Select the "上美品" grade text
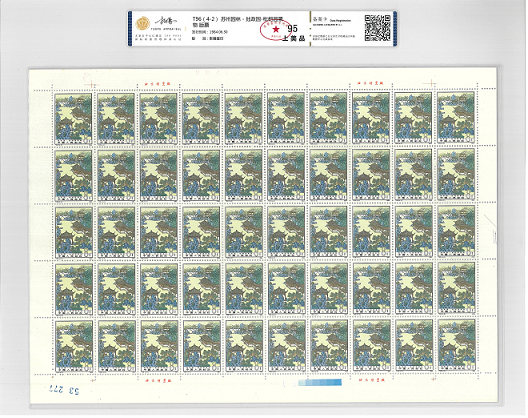The width and height of the screenshot is (528, 418). [x=293, y=38]
